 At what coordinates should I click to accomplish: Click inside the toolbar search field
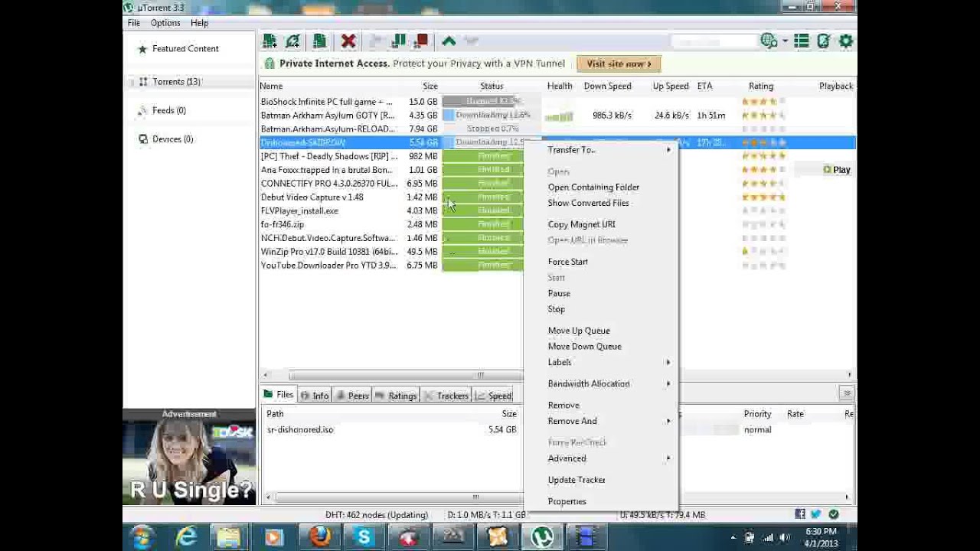712,42
